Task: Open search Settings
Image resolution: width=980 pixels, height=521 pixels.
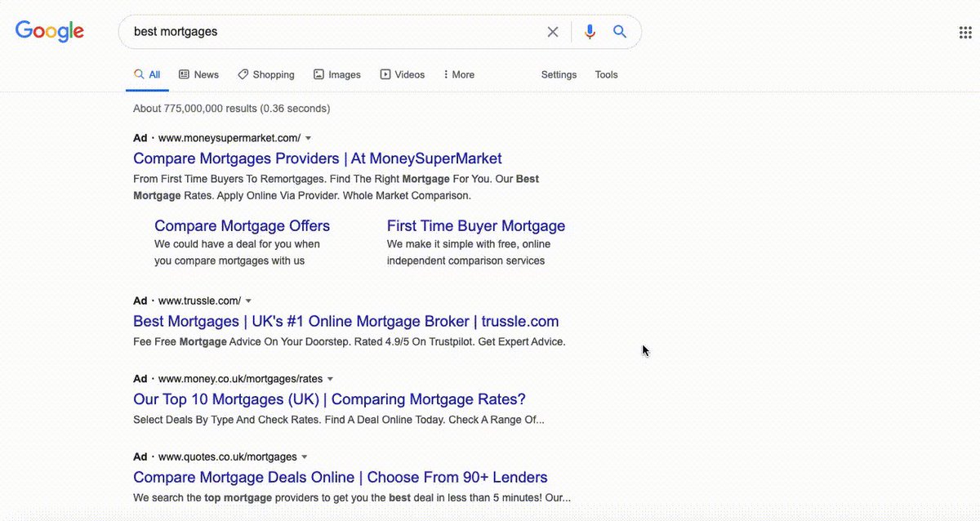Action: pos(559,74)
